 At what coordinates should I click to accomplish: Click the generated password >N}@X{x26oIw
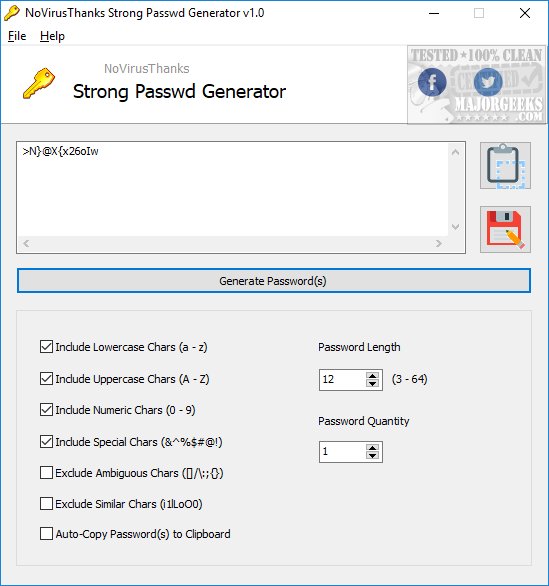coord(61,151)
